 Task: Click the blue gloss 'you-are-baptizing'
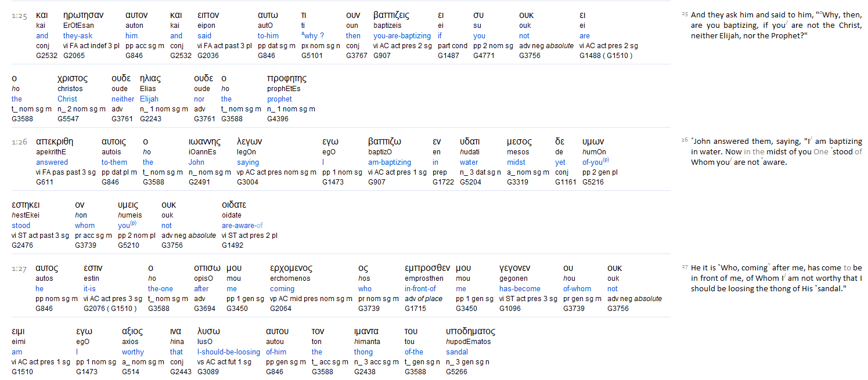click(x=402, y=36)
